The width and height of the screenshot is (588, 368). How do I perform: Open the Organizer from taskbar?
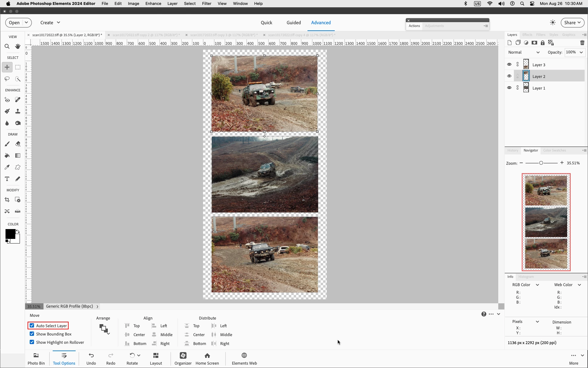(x=183, y=358)
